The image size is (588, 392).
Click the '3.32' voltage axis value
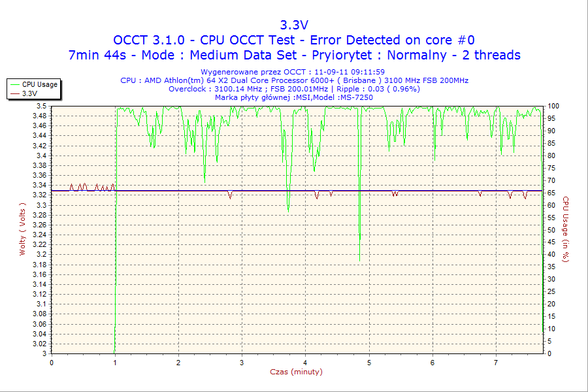[40, 195]
